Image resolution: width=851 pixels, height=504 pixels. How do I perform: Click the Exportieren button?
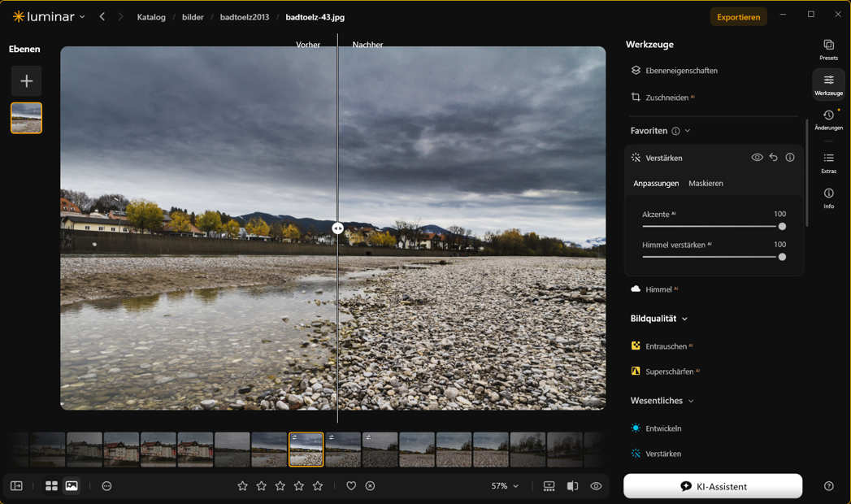pyautogui.click(x=738, y=17)
